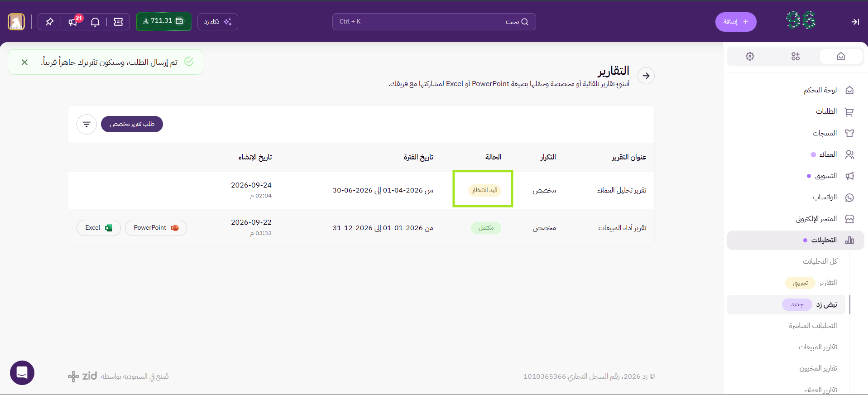Collapse the sidebar with arrow icon
Screen dimensions: 868x395
(855, 22)
